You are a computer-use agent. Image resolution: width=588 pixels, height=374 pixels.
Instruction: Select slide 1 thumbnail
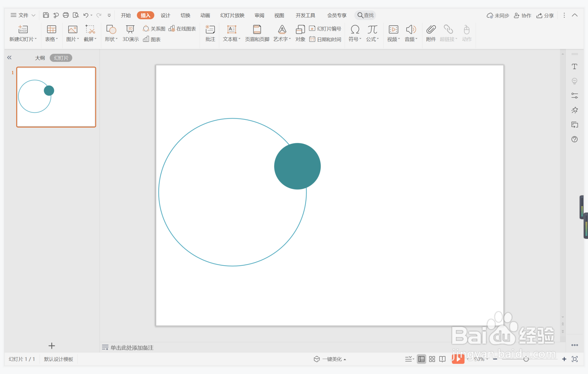(x=56, y=97)
